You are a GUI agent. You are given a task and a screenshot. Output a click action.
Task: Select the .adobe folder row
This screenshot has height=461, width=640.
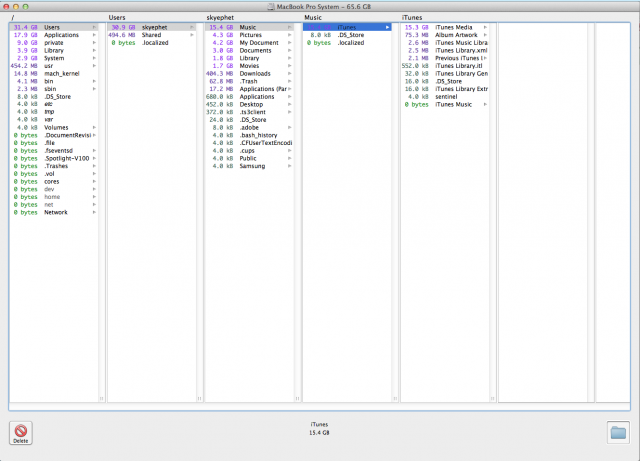tap(249, 127)
